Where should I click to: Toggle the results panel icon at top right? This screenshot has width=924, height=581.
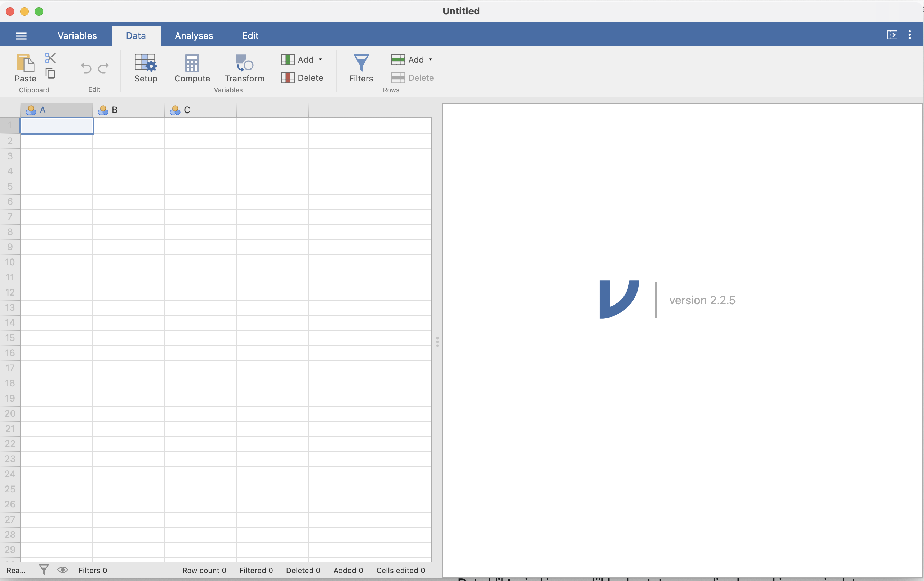[x=892, y=35]
